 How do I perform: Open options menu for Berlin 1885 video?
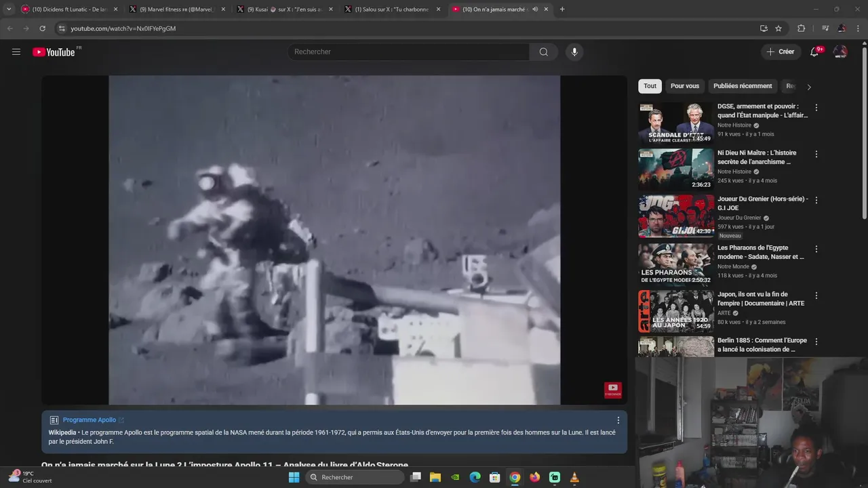816,342
